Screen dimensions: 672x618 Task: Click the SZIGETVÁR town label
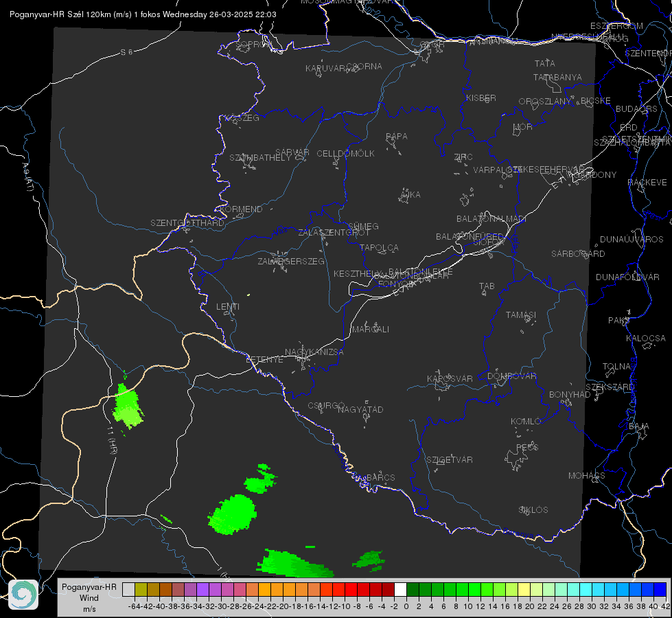[x=449, y=460]
